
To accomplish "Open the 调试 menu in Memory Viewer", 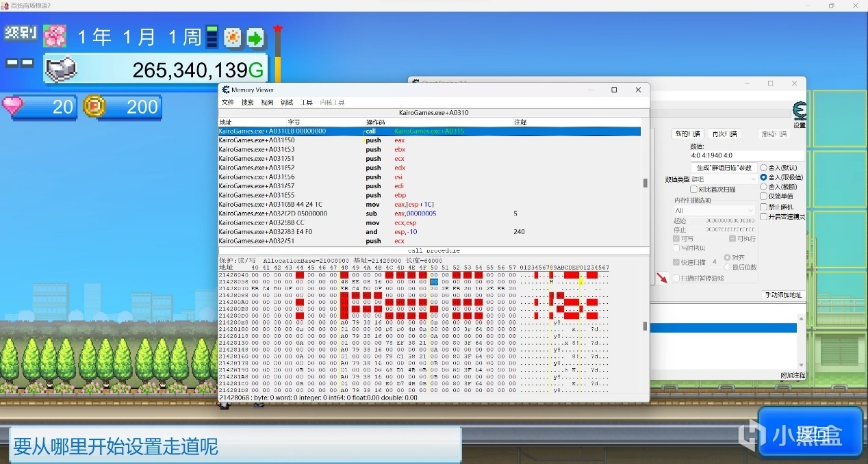I will tap(287, 102).
